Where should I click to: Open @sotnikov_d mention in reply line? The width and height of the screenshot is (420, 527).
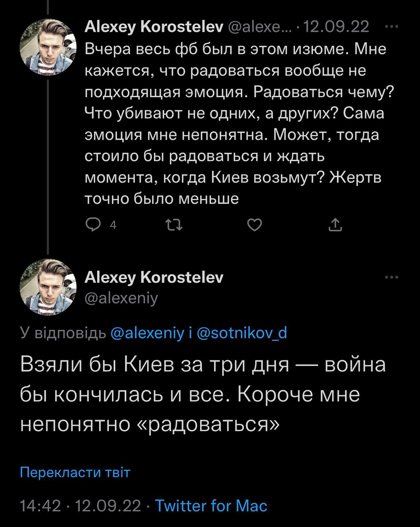point(242,333)
